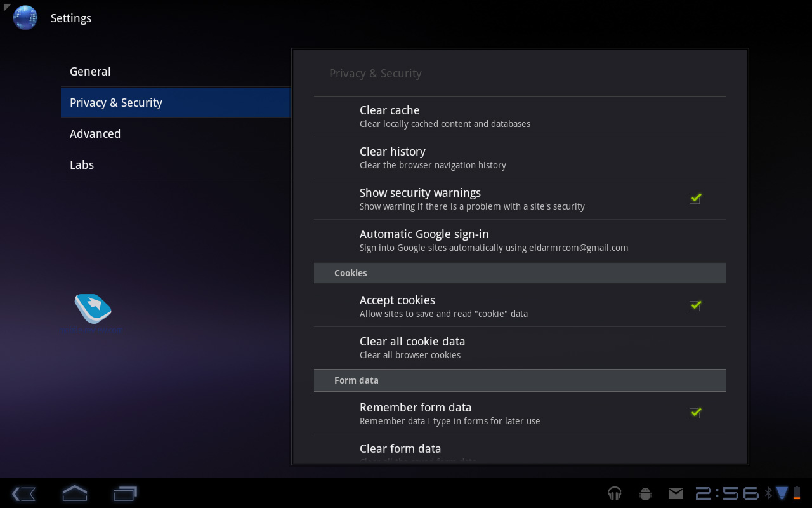Uncheck the Accept cookies checkbox
Image resolution: width=812 pixels, height=508 pixels.
(x=695, y=306)
